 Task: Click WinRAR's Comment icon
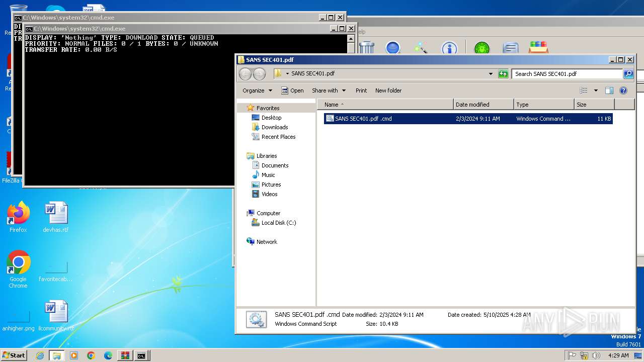(510, 48)
